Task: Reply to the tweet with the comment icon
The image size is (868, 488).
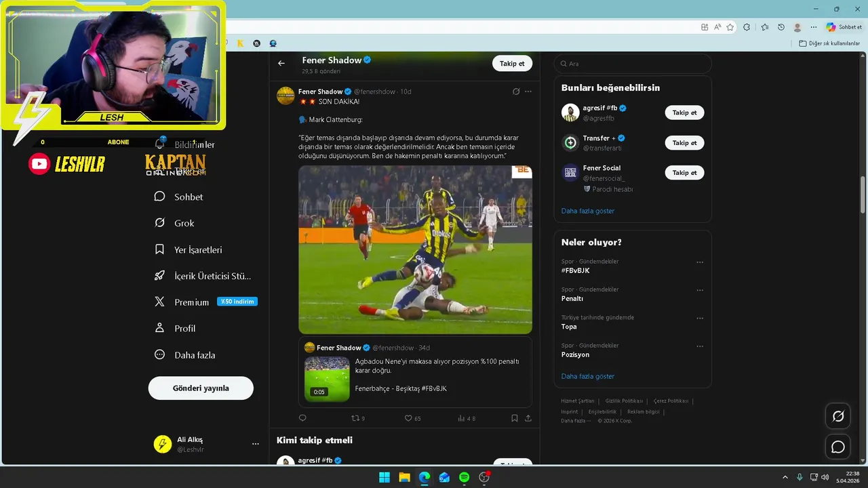Action: pyautogui.click(x=302, y=418)
